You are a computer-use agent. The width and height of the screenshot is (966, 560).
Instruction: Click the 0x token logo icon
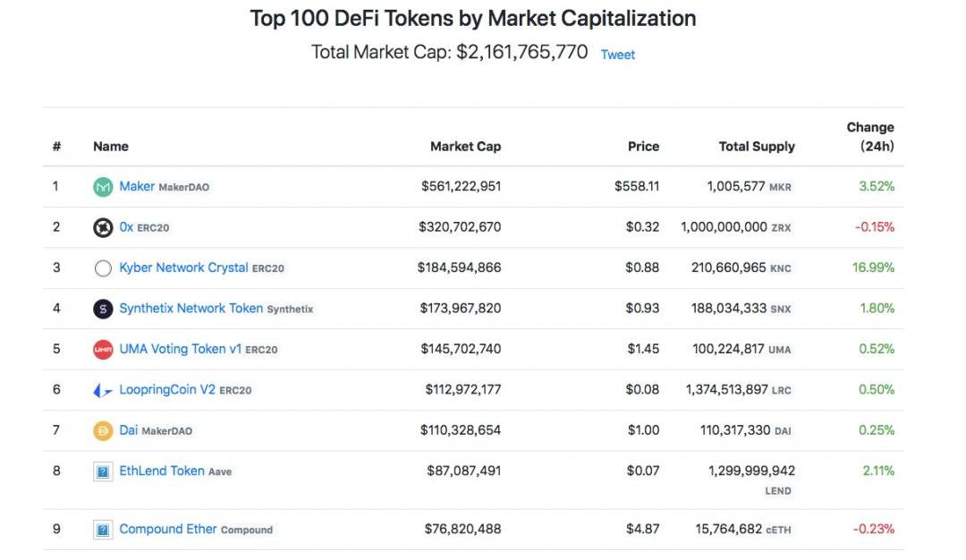tap(103, 227)
